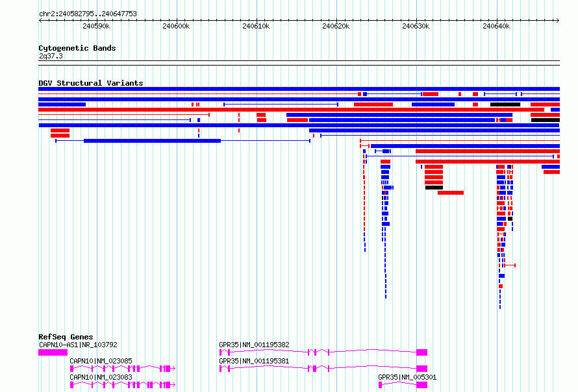Select the topmost full-width blue DGV variant
This screenshot has height=392, width=578.
pyautogui.click(x=299, y=89)
